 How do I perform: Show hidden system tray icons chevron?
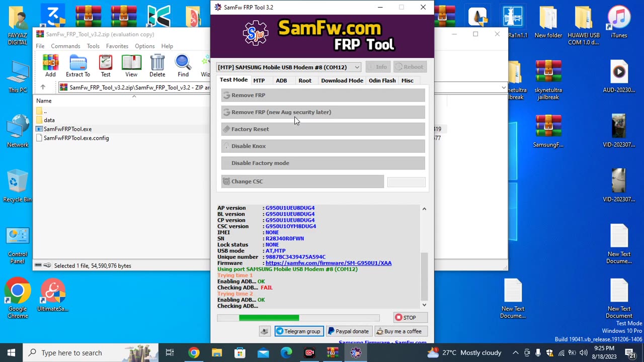(x=516, y=353)
